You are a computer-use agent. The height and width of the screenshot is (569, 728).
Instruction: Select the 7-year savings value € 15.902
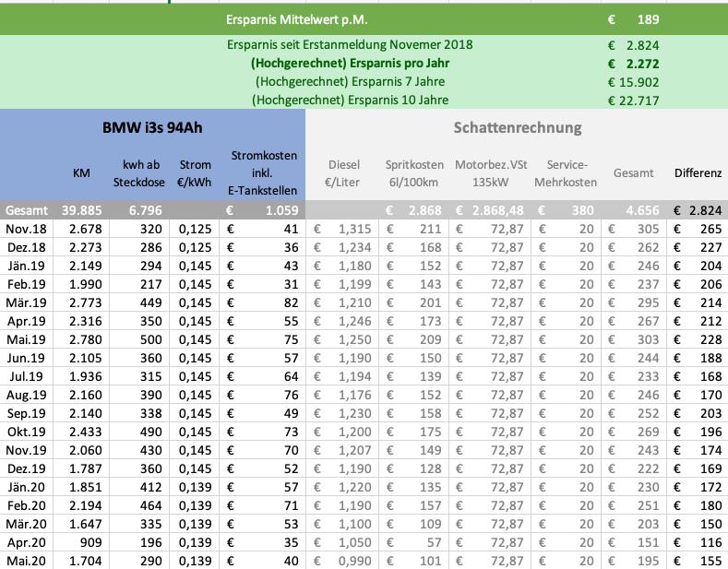[x=634, y=82]
